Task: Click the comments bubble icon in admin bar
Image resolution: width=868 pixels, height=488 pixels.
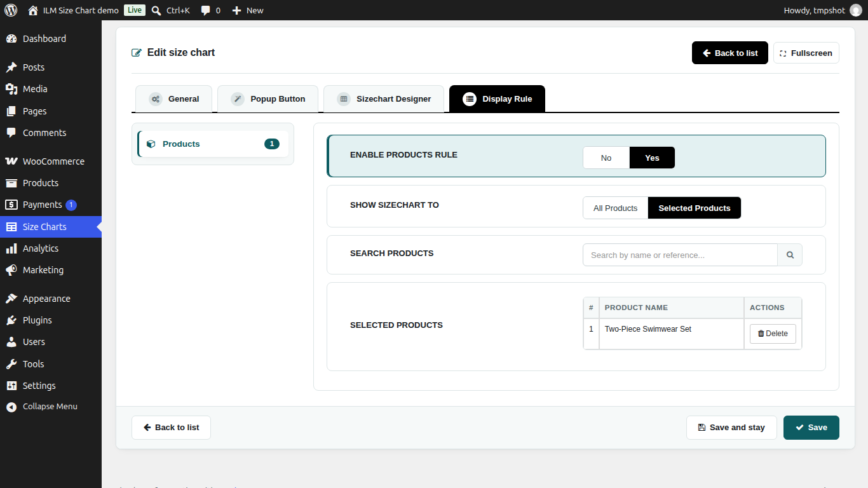Action: coord(205,10)
